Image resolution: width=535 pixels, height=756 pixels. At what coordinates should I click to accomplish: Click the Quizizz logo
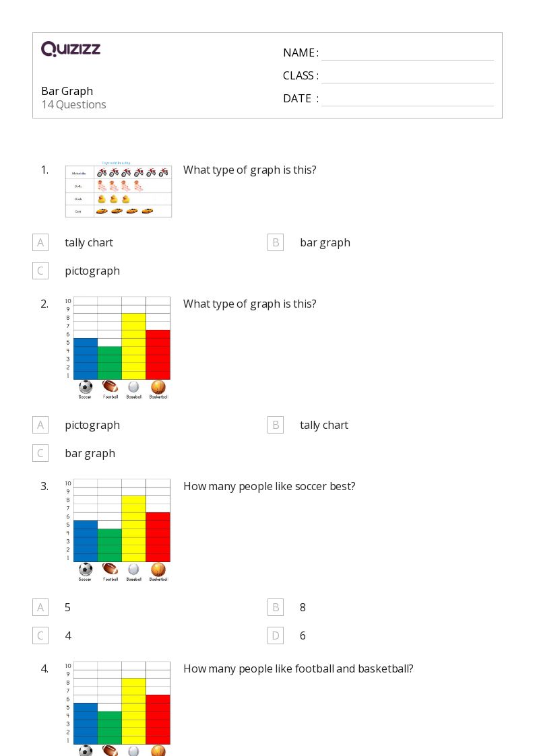tap(71, 49)
